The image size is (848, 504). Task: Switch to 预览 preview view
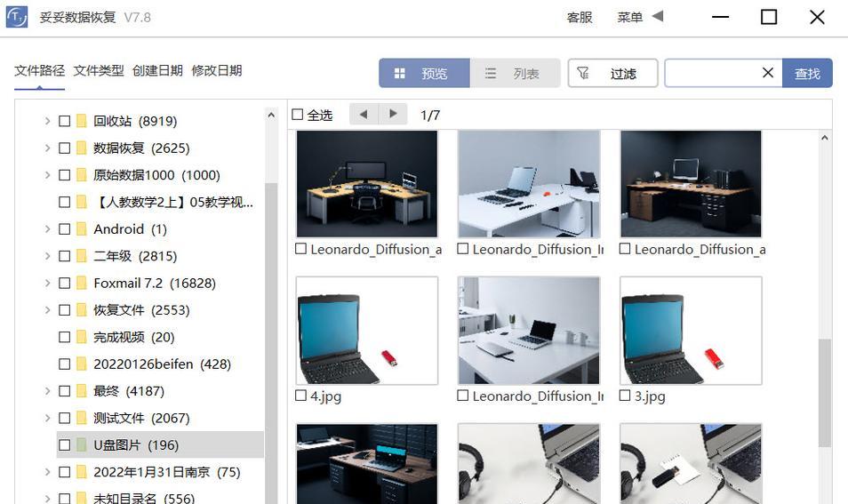[x=424, y=73]
